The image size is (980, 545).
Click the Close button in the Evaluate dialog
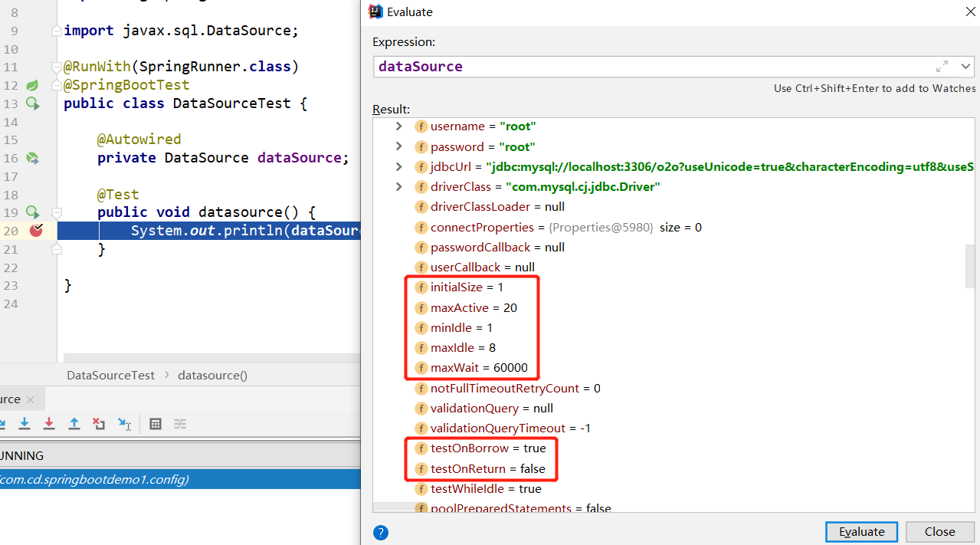[939, 532]
